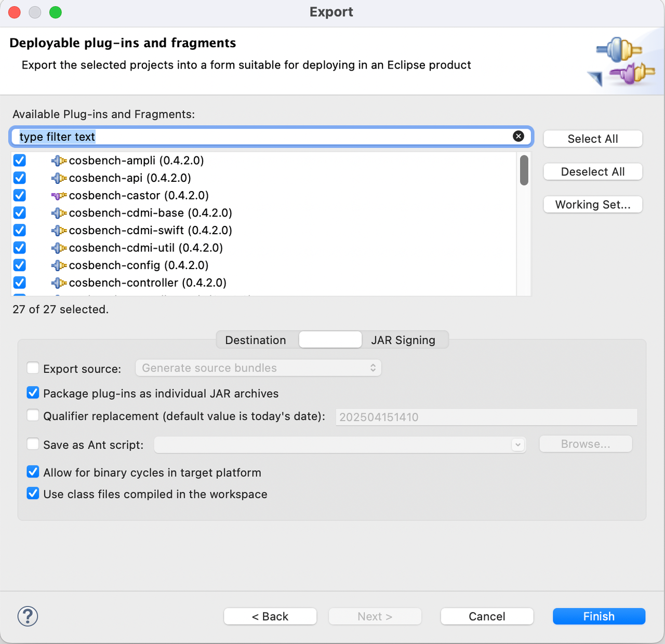Uncheck cosbench-controller checkbox
The image size is (665, 644).
click(x=20, y=283)
